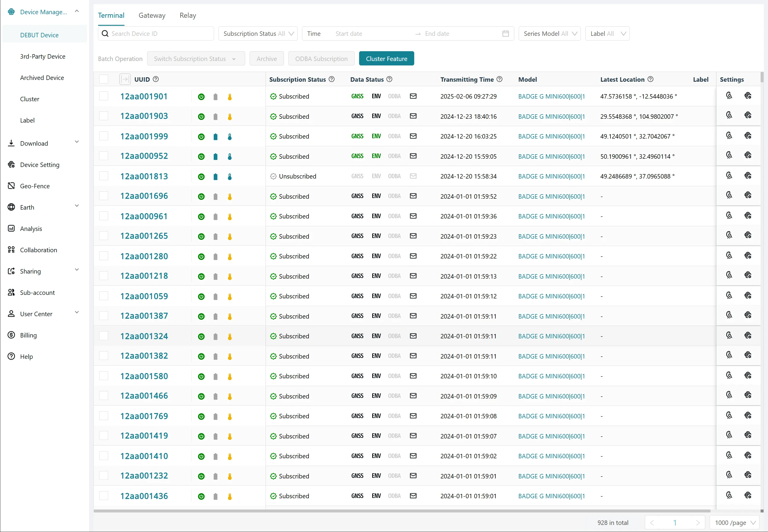This screenshot has width=768, height=532.
Task: Click the horizontal table scrollbar
Action: pos(402,511)
